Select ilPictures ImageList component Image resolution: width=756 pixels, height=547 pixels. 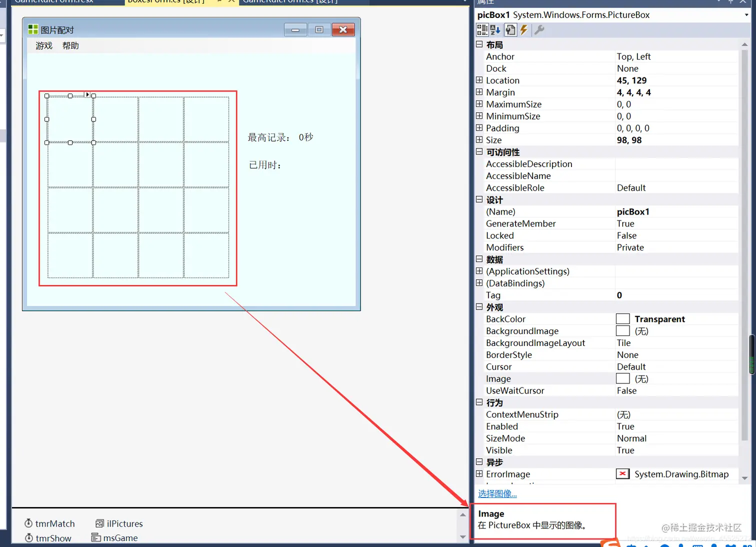119,523
